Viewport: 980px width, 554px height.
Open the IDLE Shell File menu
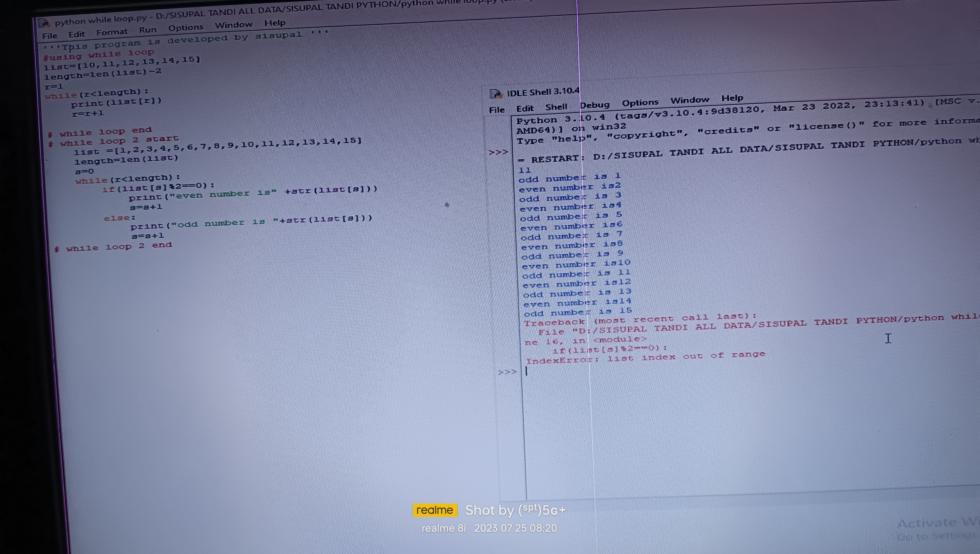pyautogui.click(x=496, y=110)
